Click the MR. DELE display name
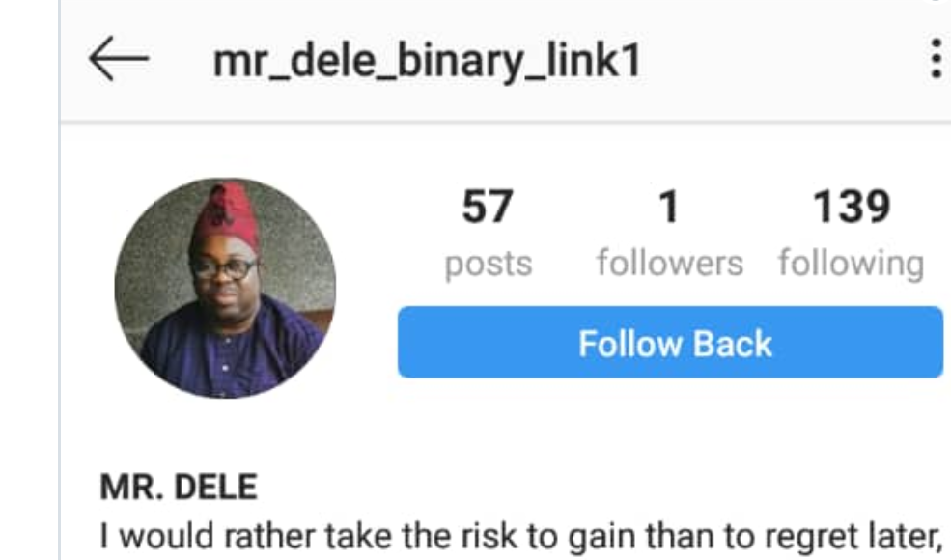 179,488
